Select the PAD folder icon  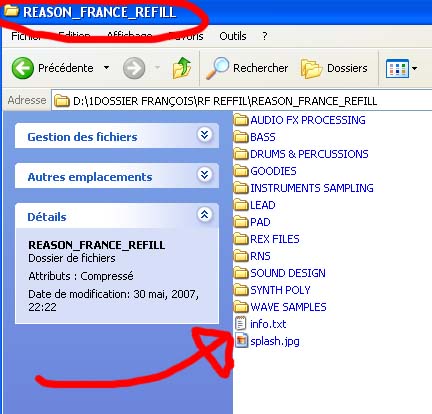coord(241,222)
